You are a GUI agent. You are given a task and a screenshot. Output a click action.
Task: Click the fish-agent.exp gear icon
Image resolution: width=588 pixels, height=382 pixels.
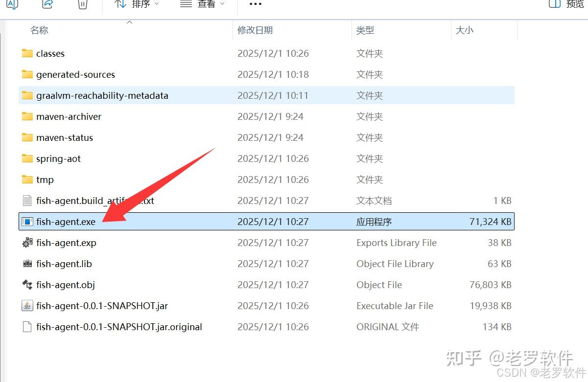[x=27, y=243]
